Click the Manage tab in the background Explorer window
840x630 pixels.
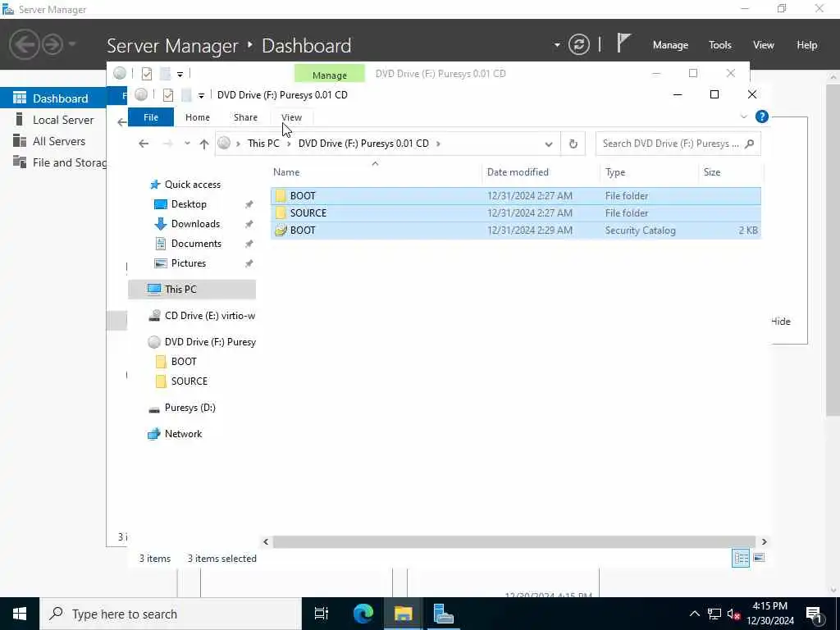coord(330,75)
